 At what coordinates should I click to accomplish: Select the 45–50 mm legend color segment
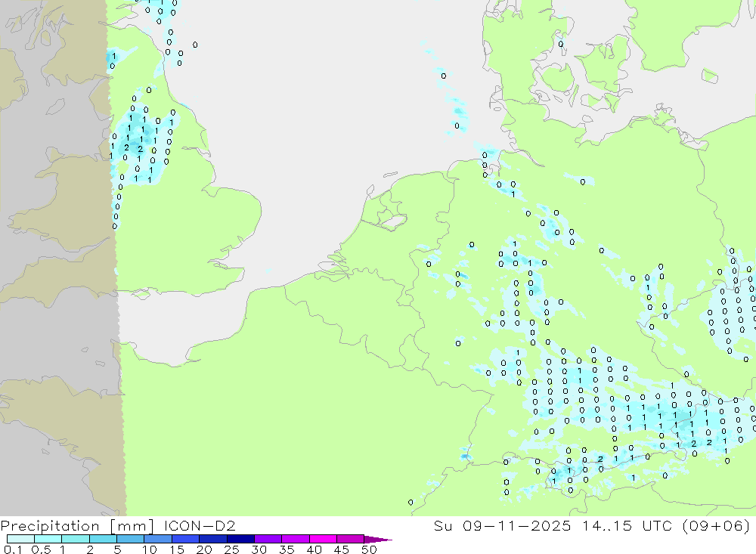tap(350, 539)
